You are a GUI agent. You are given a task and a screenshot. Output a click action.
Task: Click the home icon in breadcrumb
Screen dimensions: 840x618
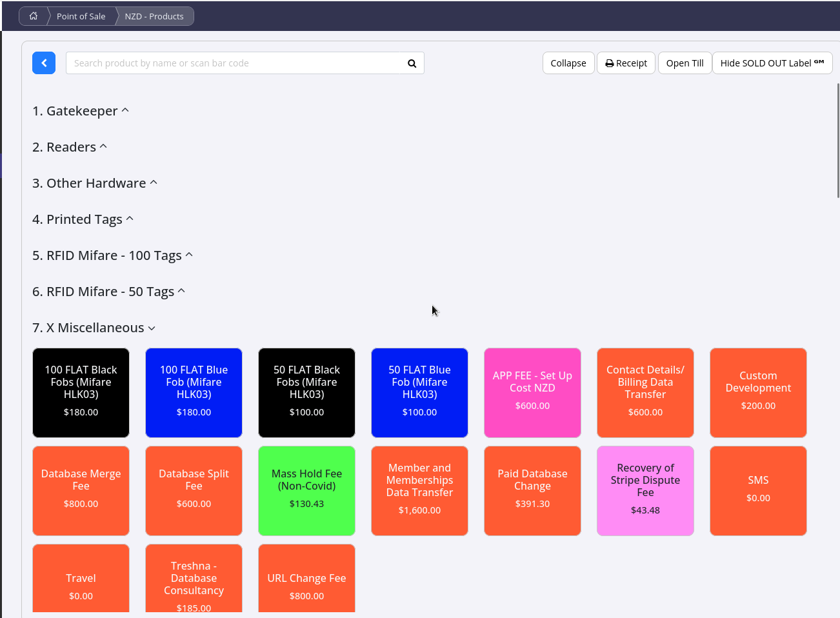coord(34,16)
